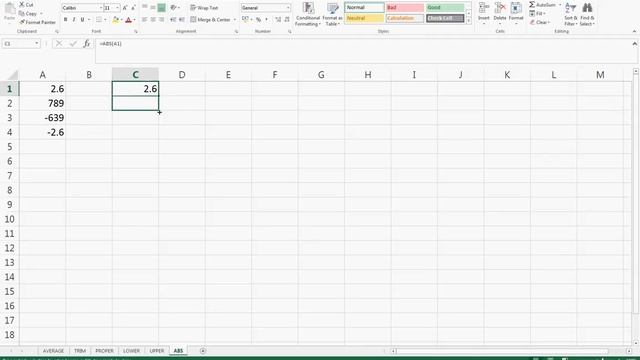This screenshot has height=360, width=640.
Task: Switch to the LOWER sheet tab
Action: 131,351
